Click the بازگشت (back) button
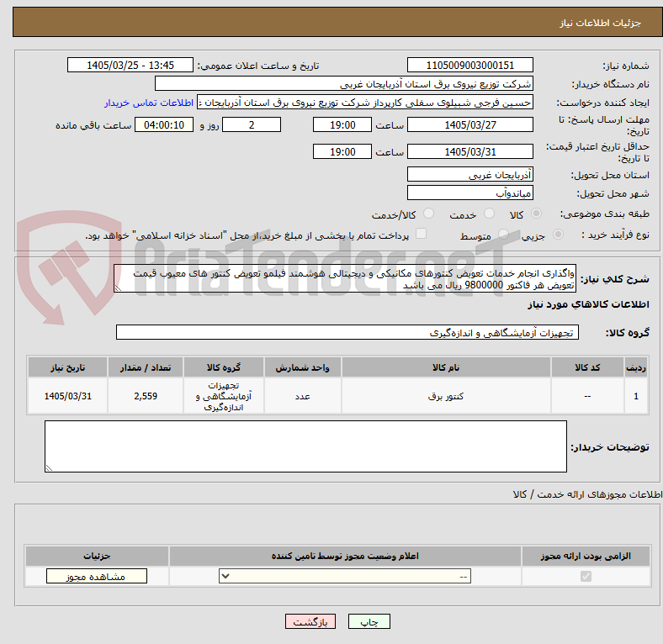Image resolution: width=663 pixels, height=644 pixels. pyautogui.click(x=310, y=621)
